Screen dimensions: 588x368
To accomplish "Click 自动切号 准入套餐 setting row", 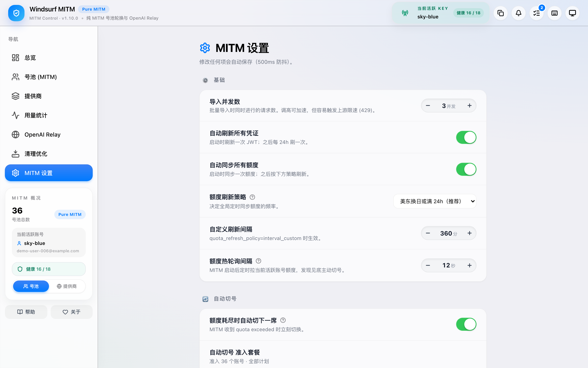I will 343,354.
